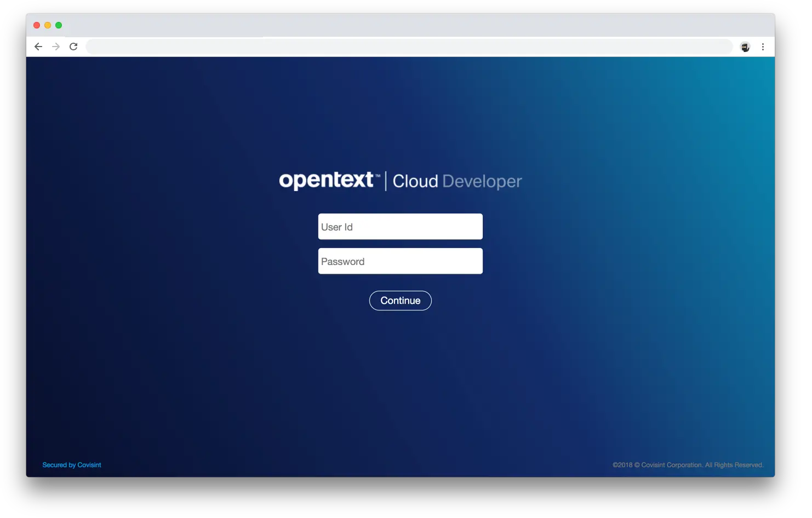The image size is (812, 518).
Task: Click the Covisint copyright notice text
Action: 689,464
